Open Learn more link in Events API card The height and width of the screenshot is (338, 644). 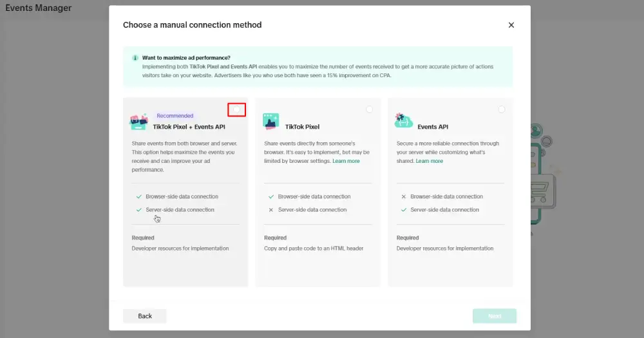click(430, 161)
